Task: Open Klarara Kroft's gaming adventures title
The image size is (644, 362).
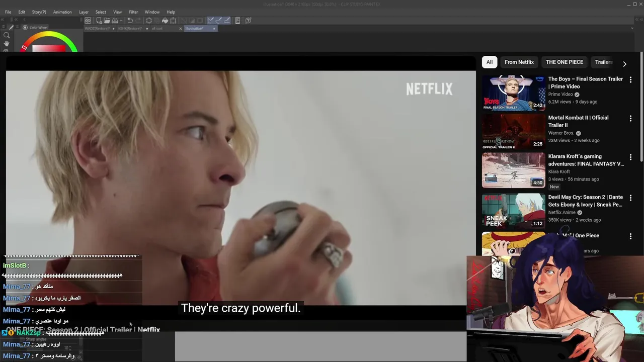Action: [x=586, y=160]
